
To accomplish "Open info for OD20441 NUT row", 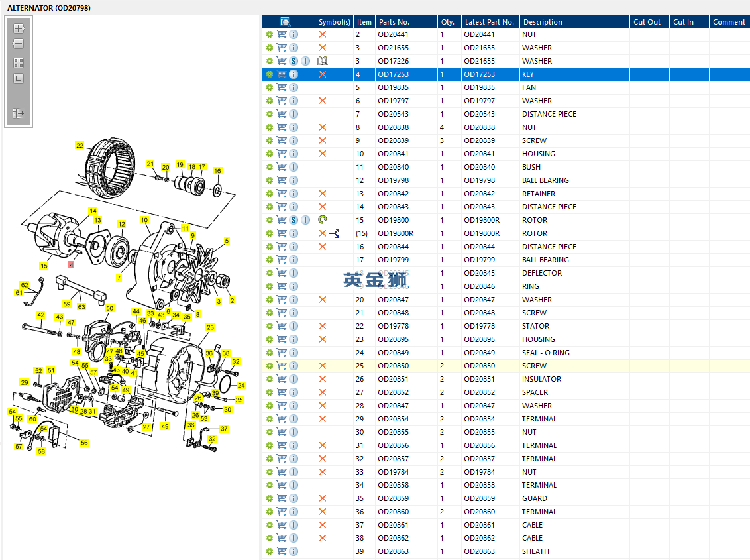I will coord(294,34).
